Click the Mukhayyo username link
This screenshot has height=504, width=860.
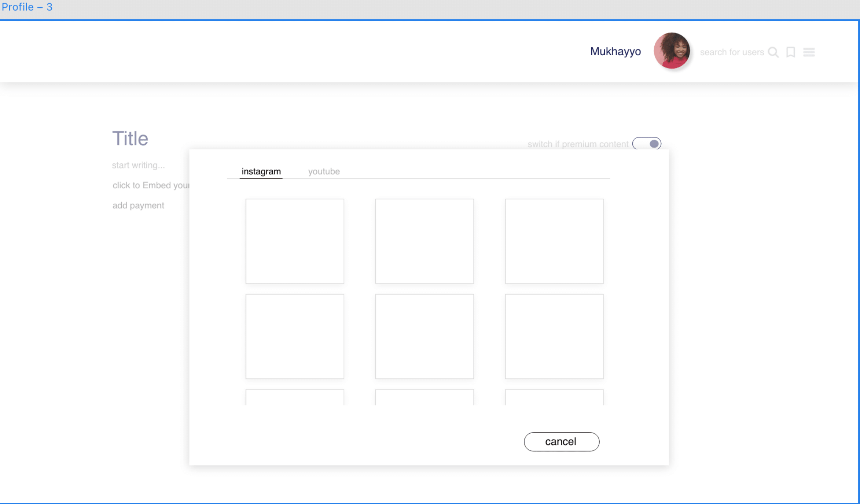615,52
